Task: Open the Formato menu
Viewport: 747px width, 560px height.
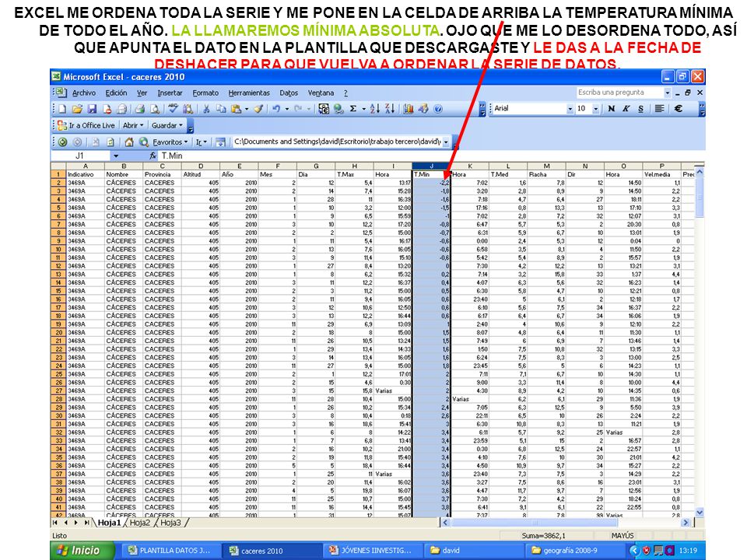Action: pos(205,93)
